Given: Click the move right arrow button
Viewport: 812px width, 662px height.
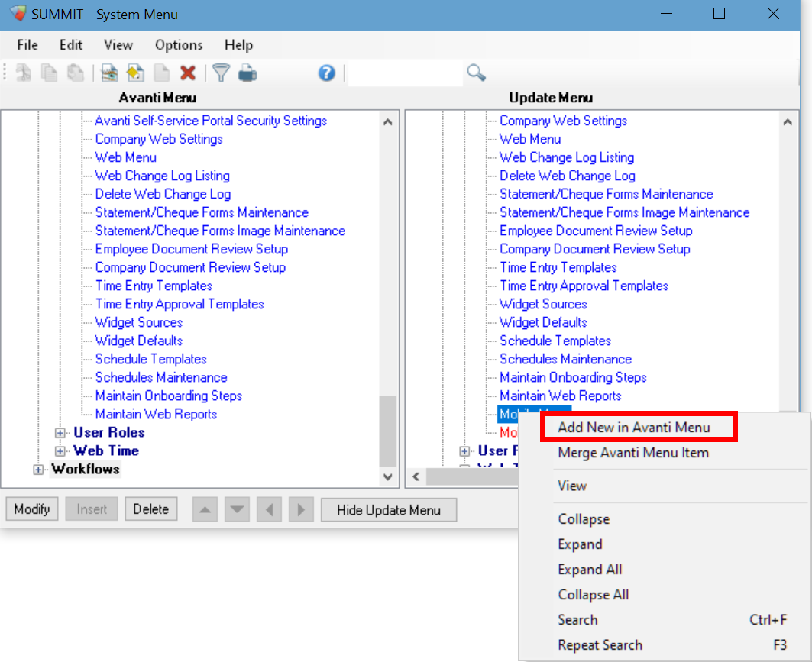Looking at the screenshot, I should pos(302,509).
